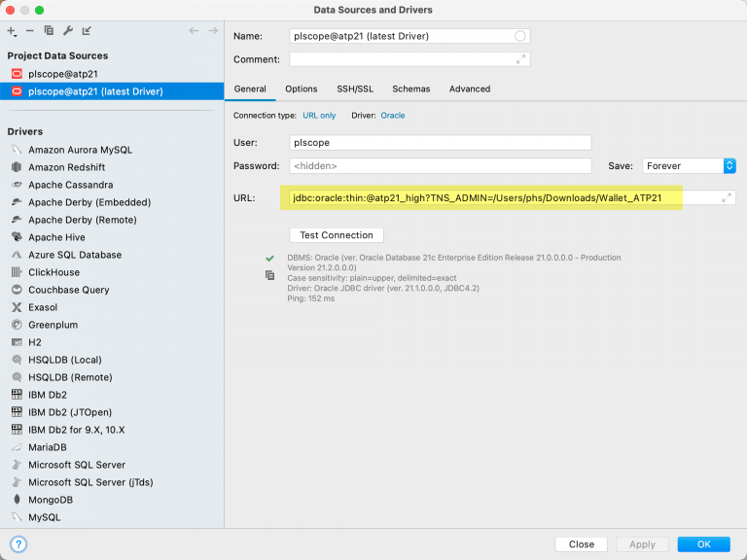Screen dimensions: 747x560
Task: Click the duplicate data source icon
Action: click(x=49, y=31)
